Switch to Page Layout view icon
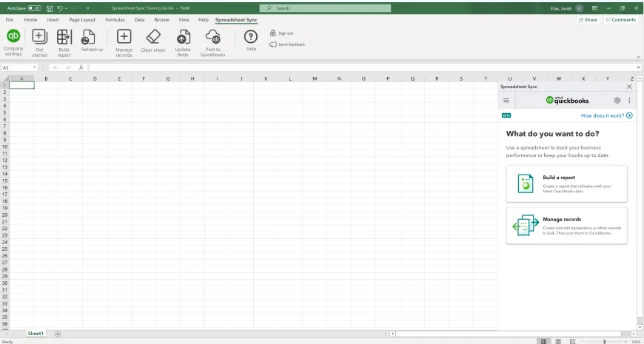This screenshot has width=644, height=344. [x=557, y=341]
